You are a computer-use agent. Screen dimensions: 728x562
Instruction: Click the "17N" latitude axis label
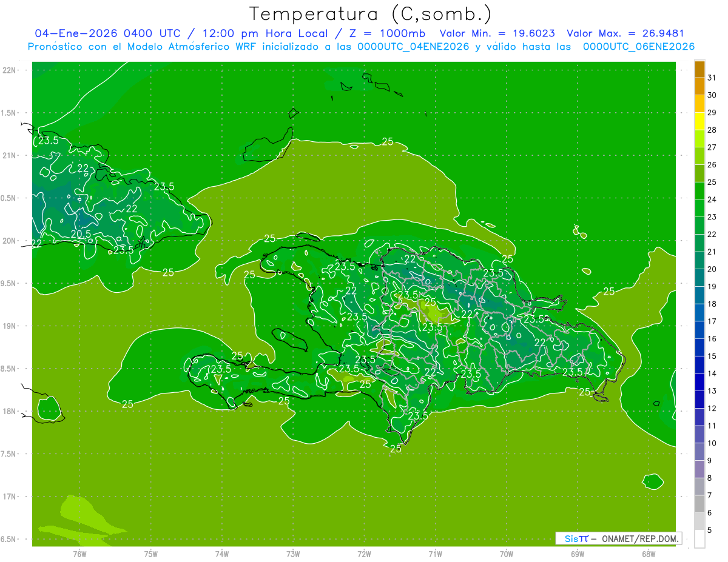pos(10,497)
